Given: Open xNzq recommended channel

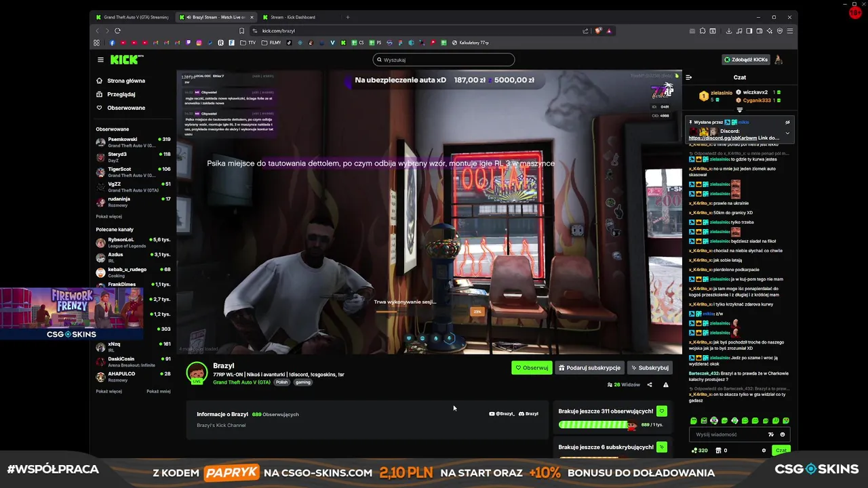Looking at the screenshot, I should point(134,346).
